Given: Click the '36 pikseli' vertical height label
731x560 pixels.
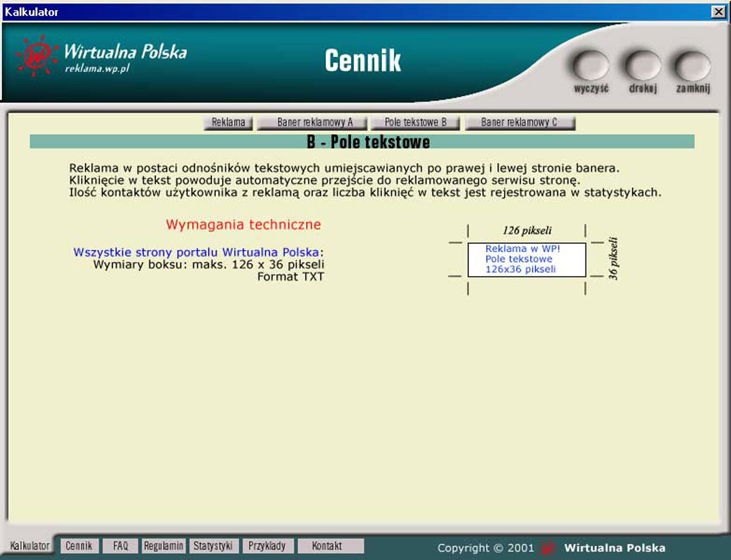Looking at the screenshot, I should [x=613, y=259].
